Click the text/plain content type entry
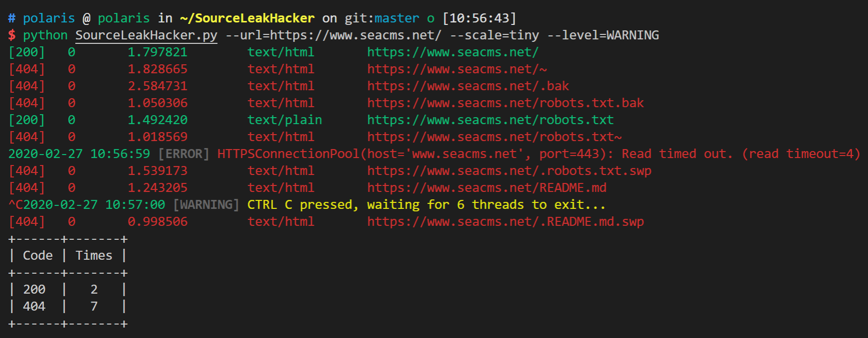 (285, 120)
